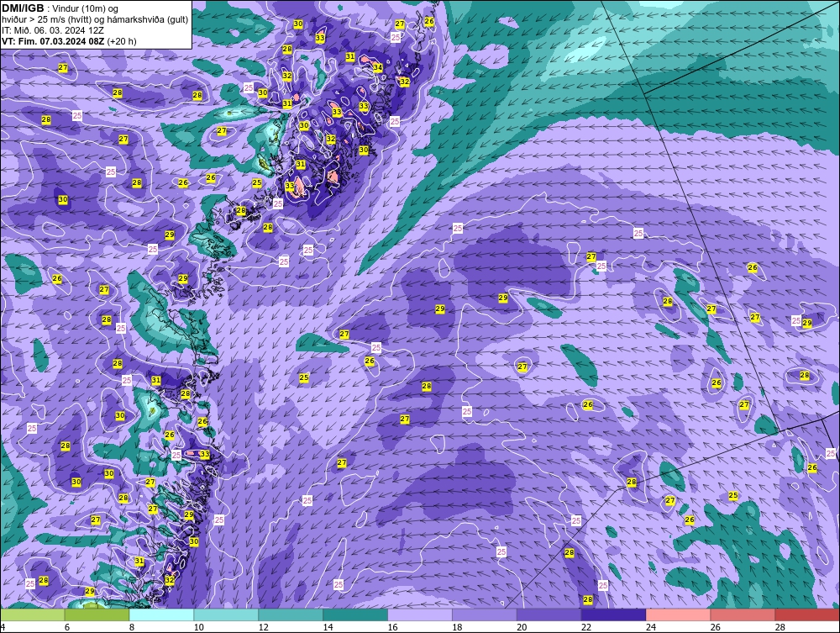Click the 12–14 teal legend swatch
The image size is (840, 633).
tap(291, 615)
